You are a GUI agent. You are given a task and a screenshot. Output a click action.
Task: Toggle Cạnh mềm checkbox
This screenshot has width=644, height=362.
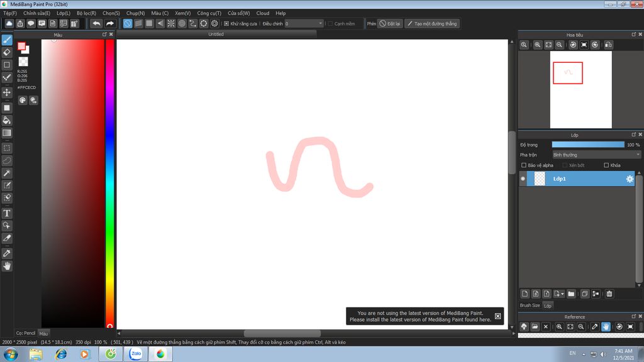point(330,24)
